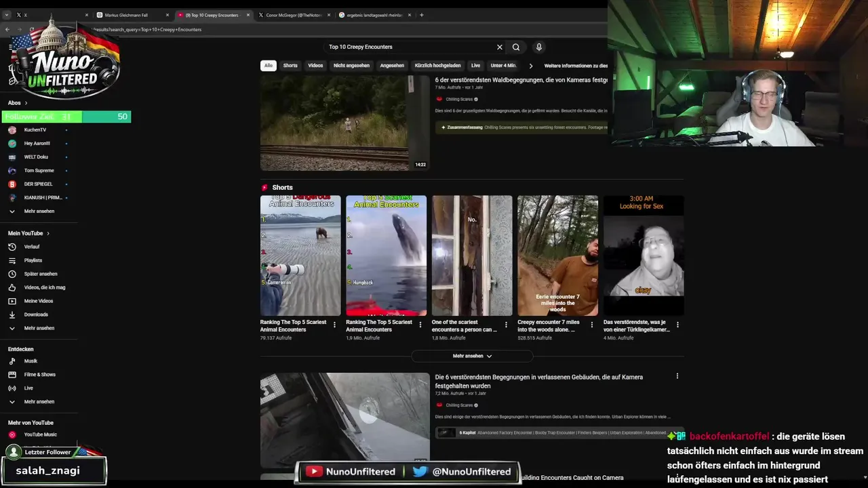The height and width of the screenshot is (488, 868).
Task: Close the Top 10 Creepy Encounters tab
Action: coord(248,15)
